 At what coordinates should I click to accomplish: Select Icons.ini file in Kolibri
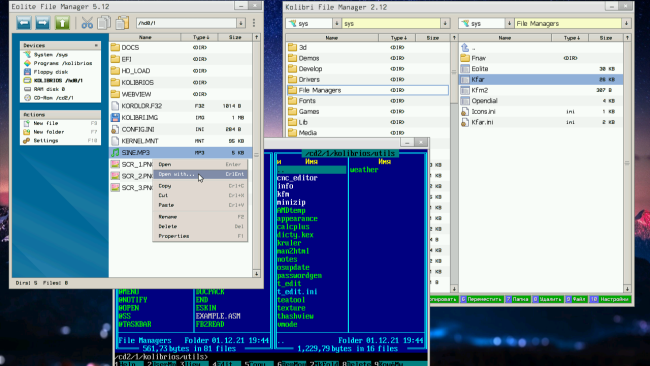tap(541, 111)
